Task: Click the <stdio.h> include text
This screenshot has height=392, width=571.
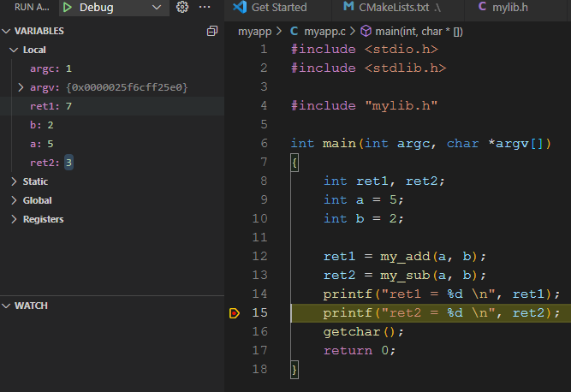Action: [x=401, y=49]
